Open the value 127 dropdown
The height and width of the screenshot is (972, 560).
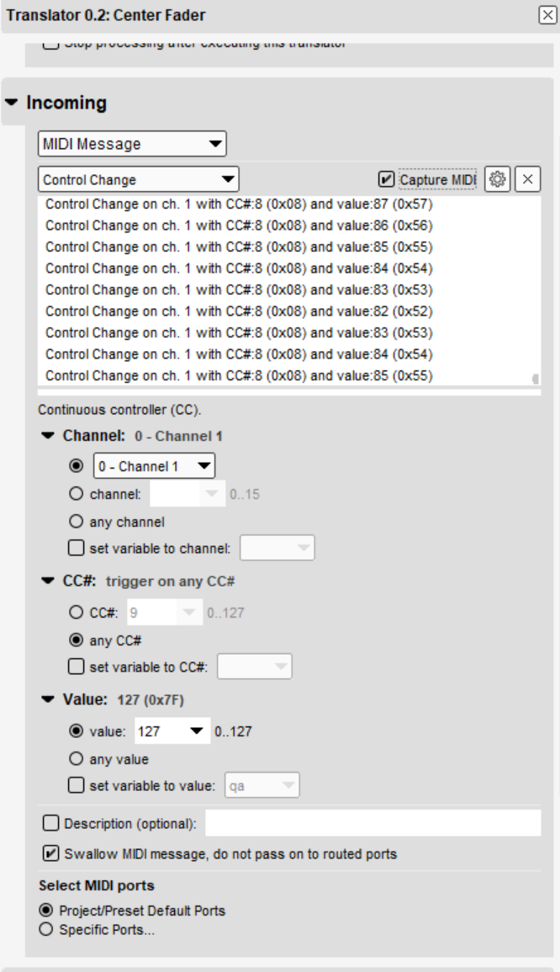(x=171, y=731)
